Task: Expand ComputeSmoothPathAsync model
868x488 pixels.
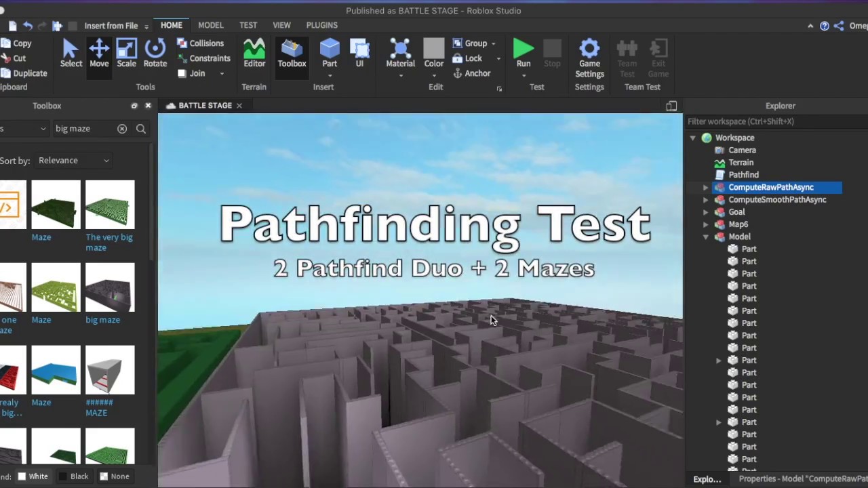Action: coord(705,200)
